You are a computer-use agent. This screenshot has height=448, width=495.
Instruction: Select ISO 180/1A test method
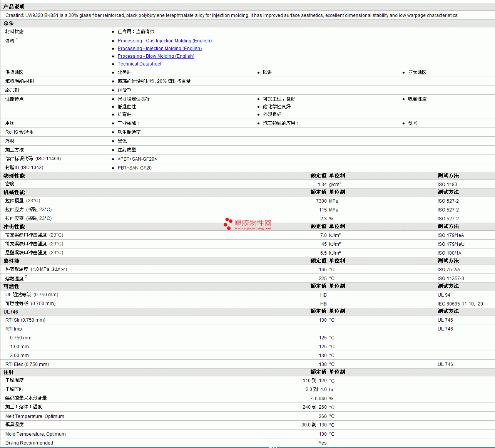(x=449, y=253)
